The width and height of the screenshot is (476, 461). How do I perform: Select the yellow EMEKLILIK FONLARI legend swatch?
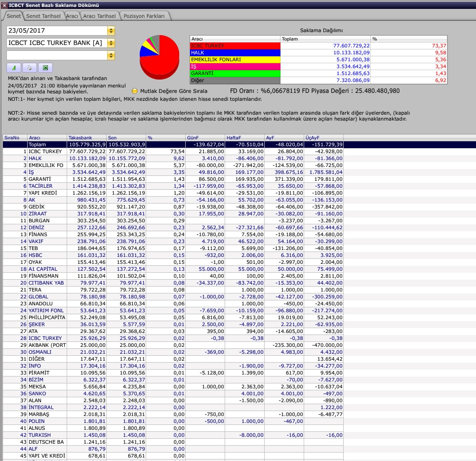pos(235,60)
